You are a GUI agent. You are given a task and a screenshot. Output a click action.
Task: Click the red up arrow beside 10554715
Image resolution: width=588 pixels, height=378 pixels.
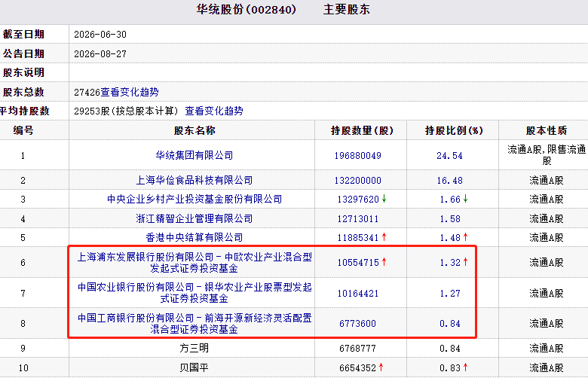(x=384, y=262)
